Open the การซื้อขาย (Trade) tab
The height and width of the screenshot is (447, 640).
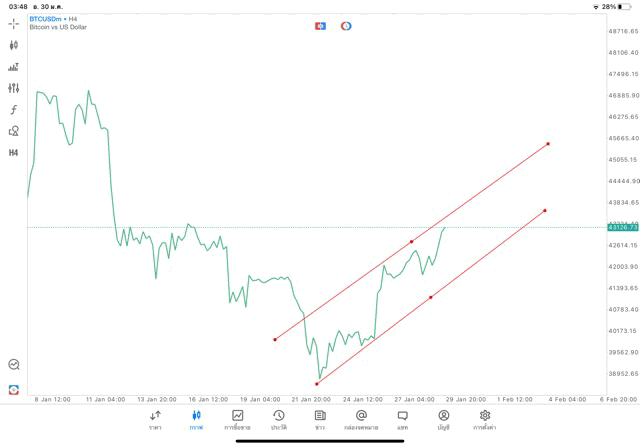(238, 419)
